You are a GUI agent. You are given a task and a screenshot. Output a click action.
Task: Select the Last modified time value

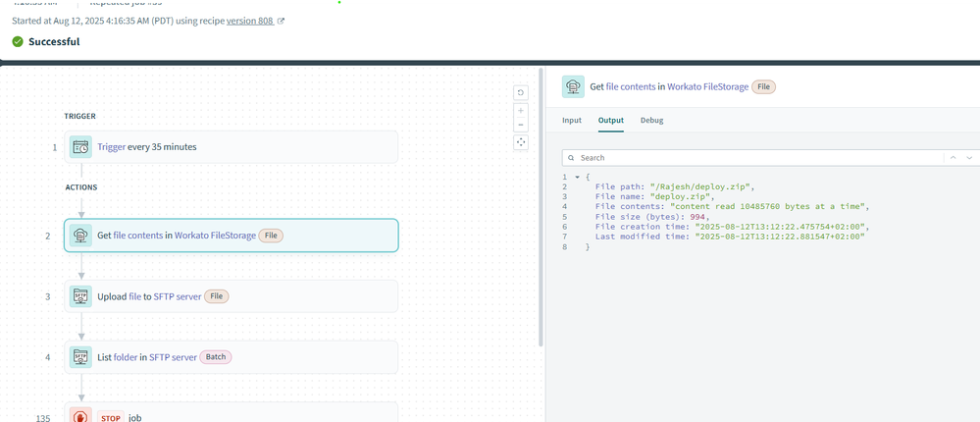[779, 237]
